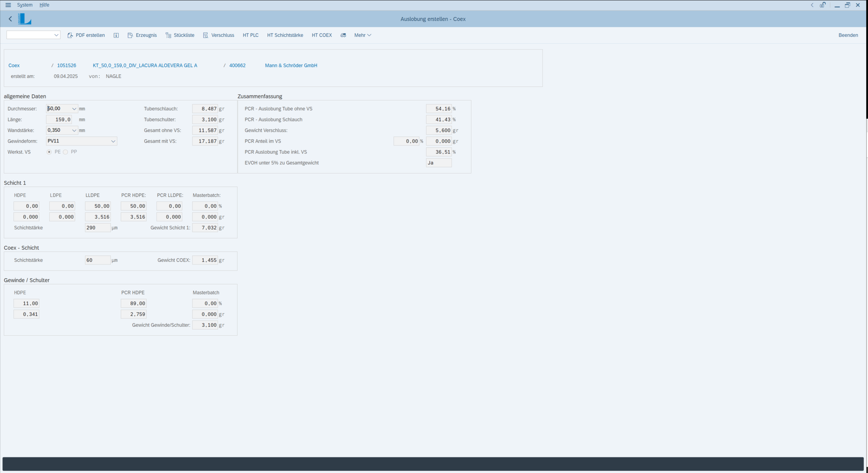Open the Gewindeform PV11 dropdown
The width and height of the screenshot is (868, 473).
tap(113, 141)
